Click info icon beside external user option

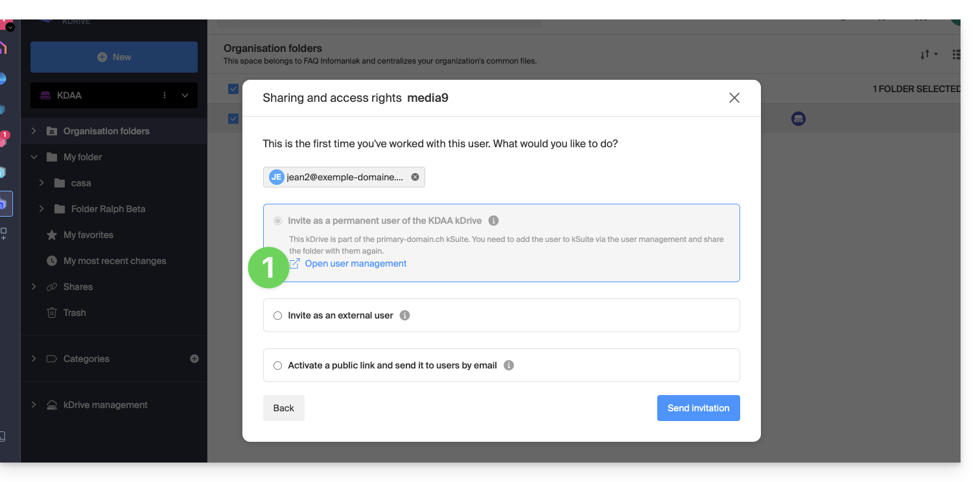click(x=404, y=315)
